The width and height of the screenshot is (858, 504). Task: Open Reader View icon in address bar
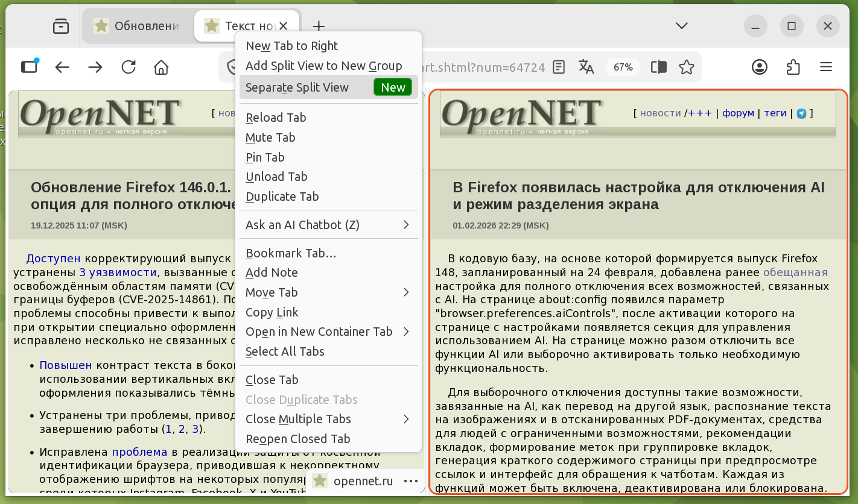559,67
